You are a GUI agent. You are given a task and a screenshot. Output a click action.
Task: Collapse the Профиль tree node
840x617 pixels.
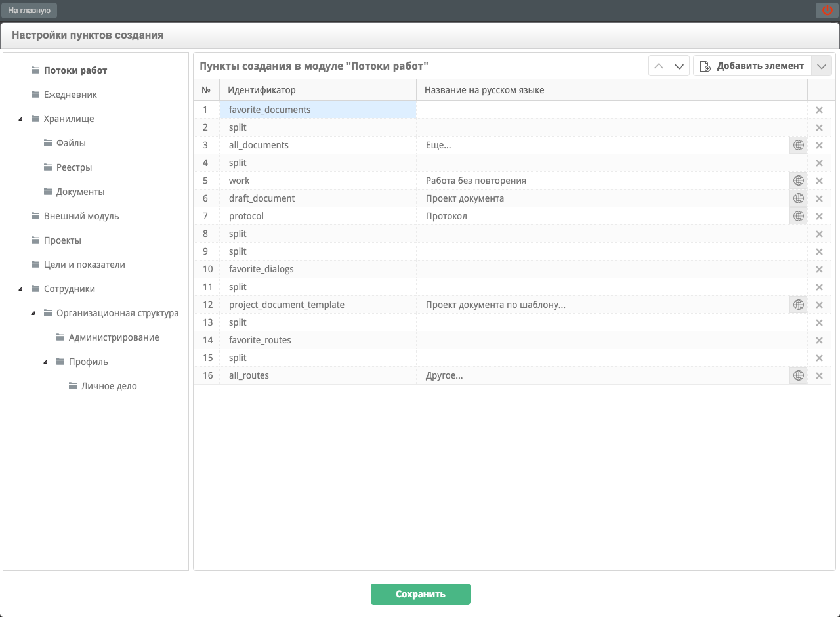click(45, 362)
